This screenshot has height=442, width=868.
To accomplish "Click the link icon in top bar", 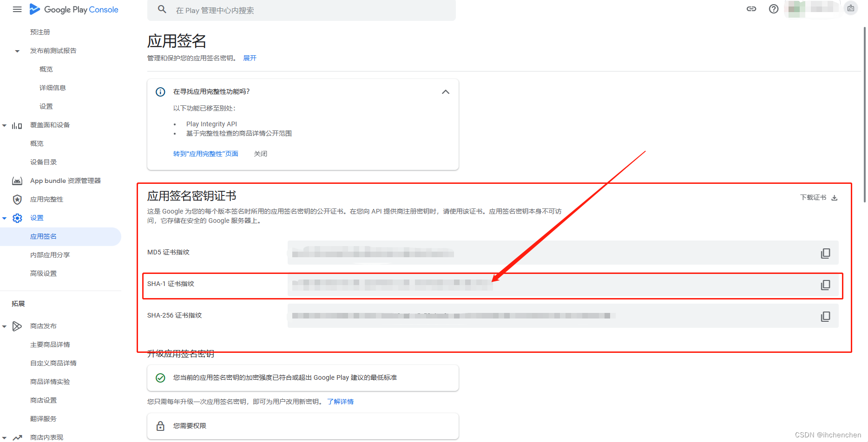I will click(751, 8).
